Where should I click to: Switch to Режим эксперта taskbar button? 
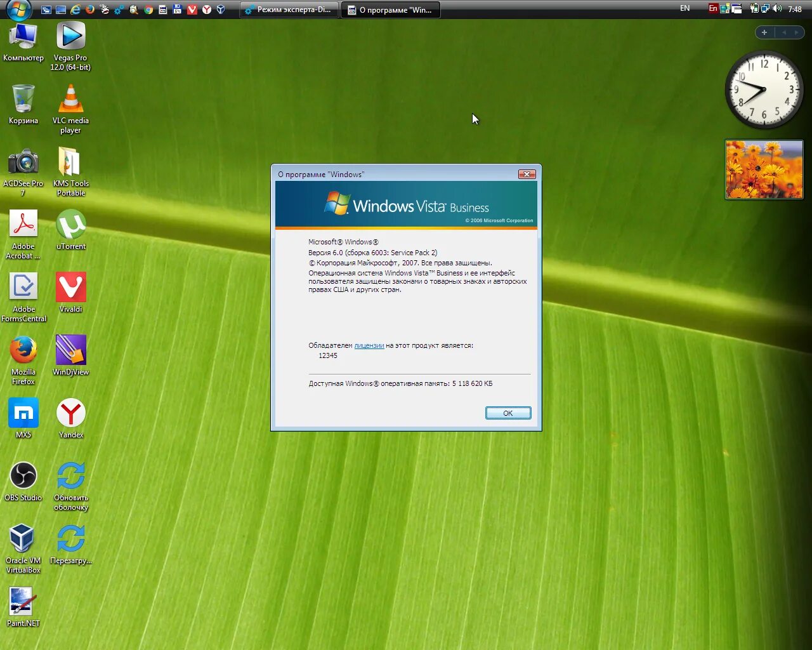[x=289, y=10]
